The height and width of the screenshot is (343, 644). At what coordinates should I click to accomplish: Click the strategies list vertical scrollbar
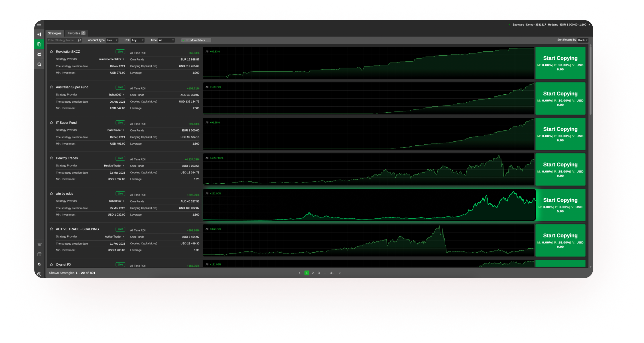pyautogui.click(x=591, y=81)
